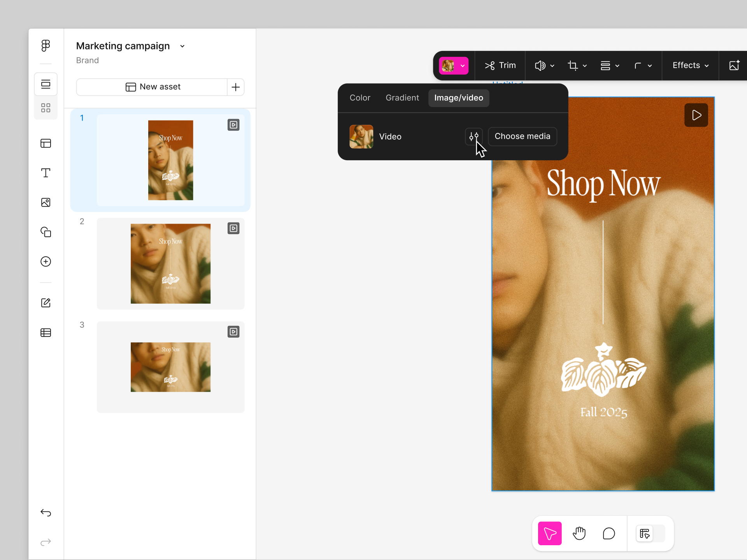Image resolution: width=747 pixels, height=560 pixels.
Task: Open the table view icon in sidebar
Action: (46, 332)
